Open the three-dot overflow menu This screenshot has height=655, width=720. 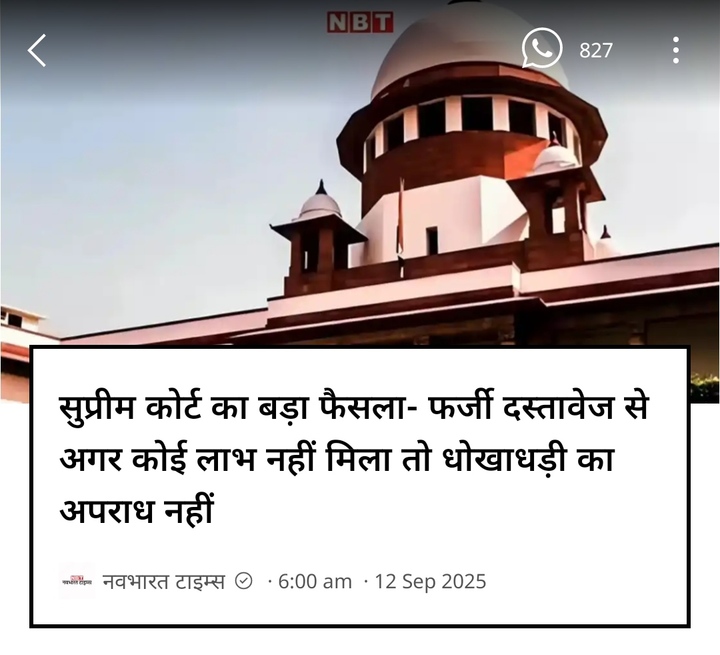click(x=675, y=50)
